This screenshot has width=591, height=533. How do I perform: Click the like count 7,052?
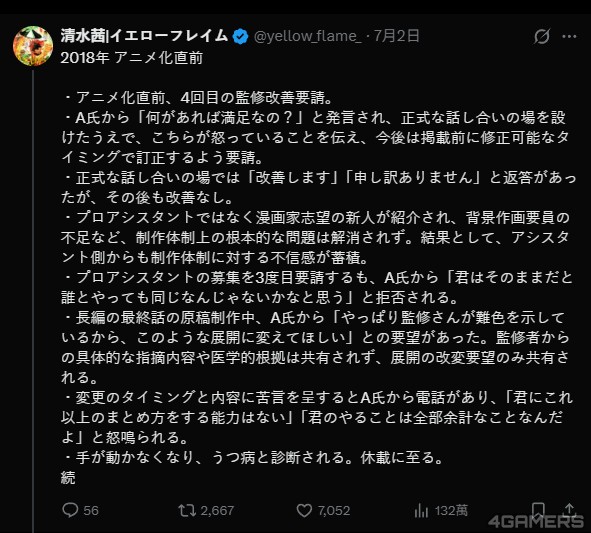tap(334, 511)
